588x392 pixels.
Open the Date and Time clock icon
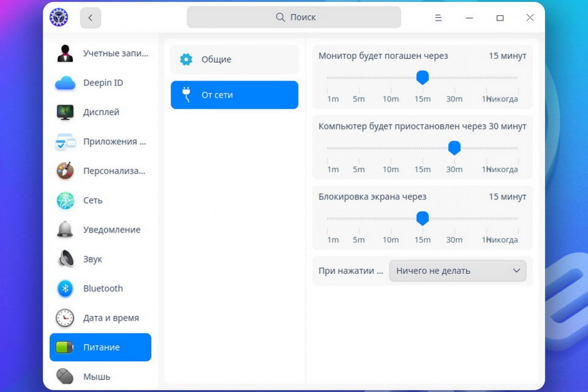coord(65,318)
